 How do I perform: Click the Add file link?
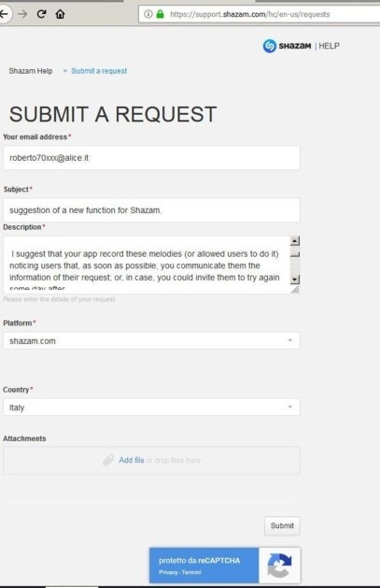coord(132,460)
